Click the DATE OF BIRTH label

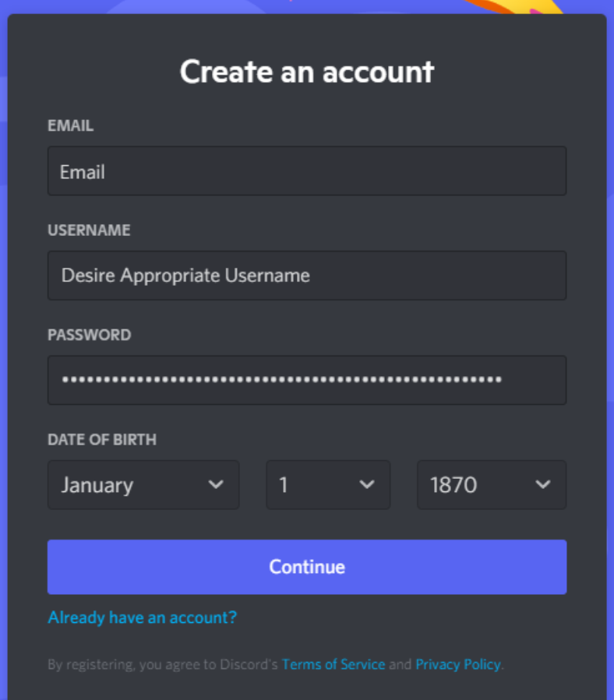click(102, 440)
